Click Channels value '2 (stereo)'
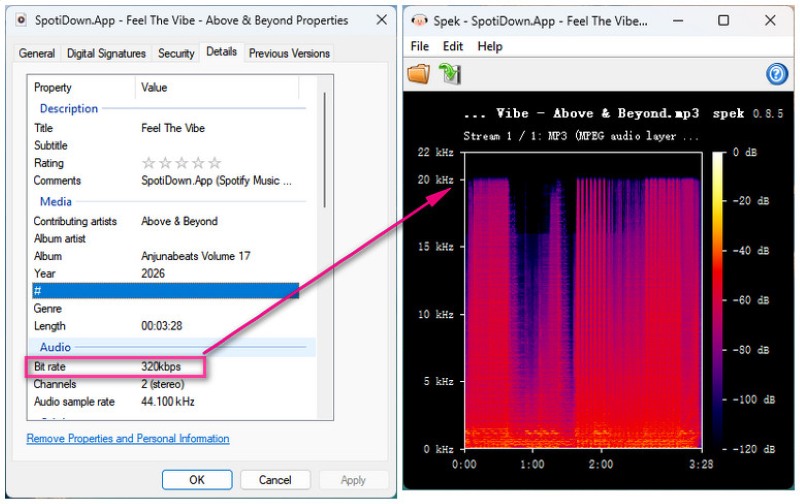Viewport: 800px width, 504px height. coord(162,384)
